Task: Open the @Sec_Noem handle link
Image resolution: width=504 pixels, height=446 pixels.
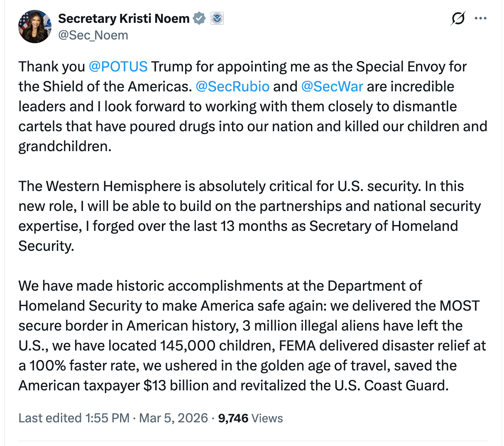Action: pyautogui.click(x=93, y=35)
